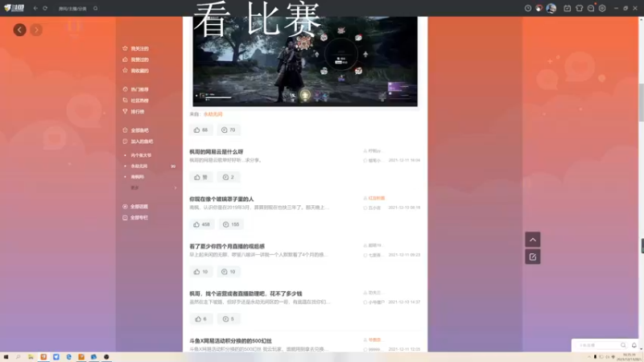644x362 pixels.
Task: Click the orange author name on the 500幻丝 post
Action: [374, 339]
